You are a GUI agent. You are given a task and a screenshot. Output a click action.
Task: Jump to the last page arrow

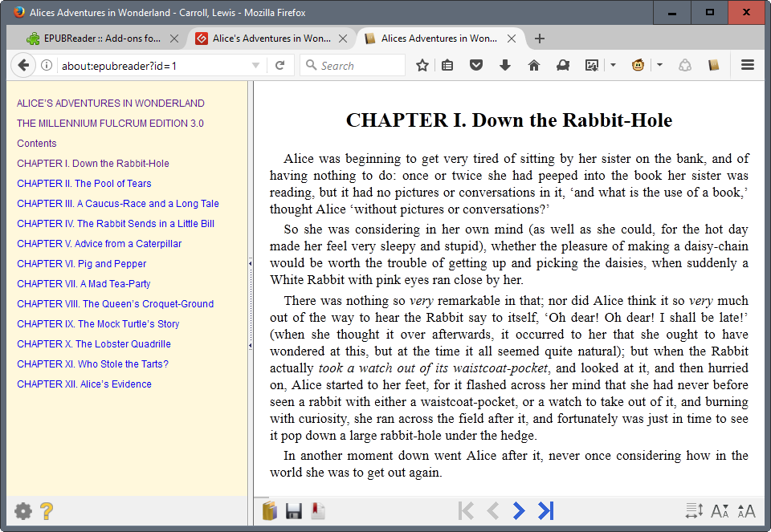click(546, 511)
